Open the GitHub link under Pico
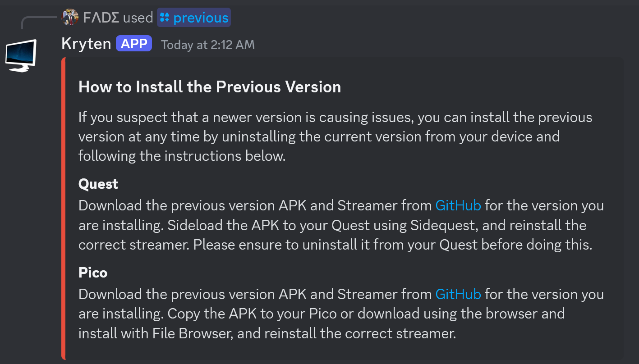The image size is (639, 364). point(458,294)
